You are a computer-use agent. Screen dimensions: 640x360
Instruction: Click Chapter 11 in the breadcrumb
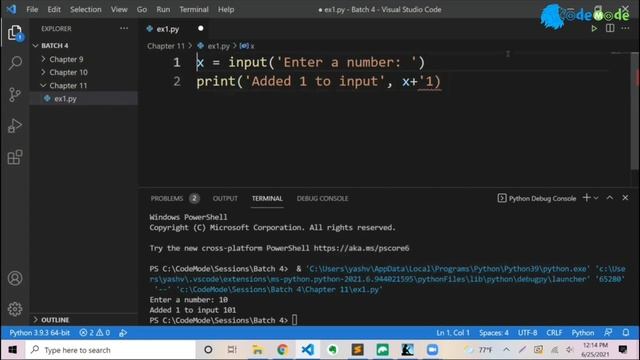coord(166,46)
